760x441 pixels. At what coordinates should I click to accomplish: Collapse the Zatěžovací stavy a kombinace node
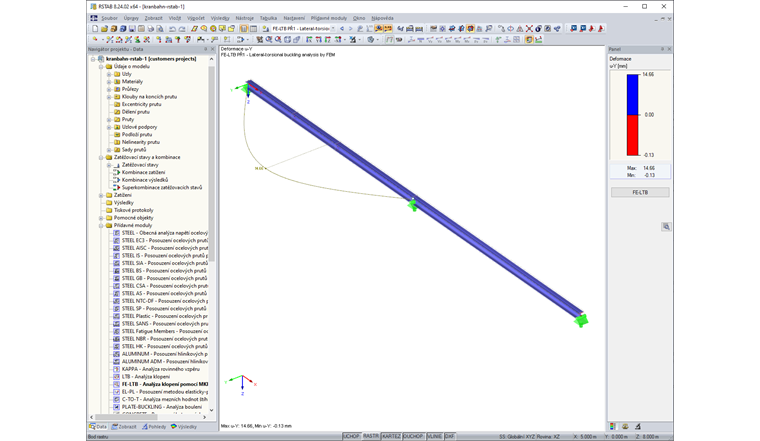(101, 158)
